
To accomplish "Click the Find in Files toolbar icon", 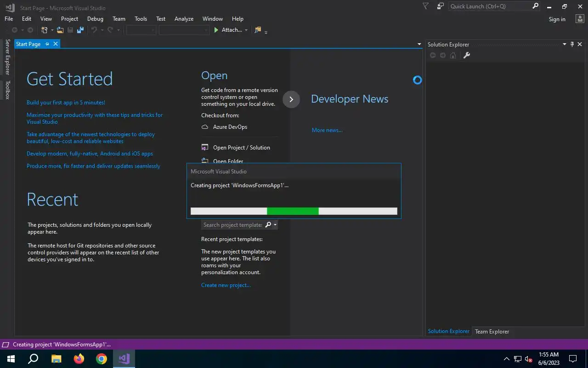I will (258, 30).
